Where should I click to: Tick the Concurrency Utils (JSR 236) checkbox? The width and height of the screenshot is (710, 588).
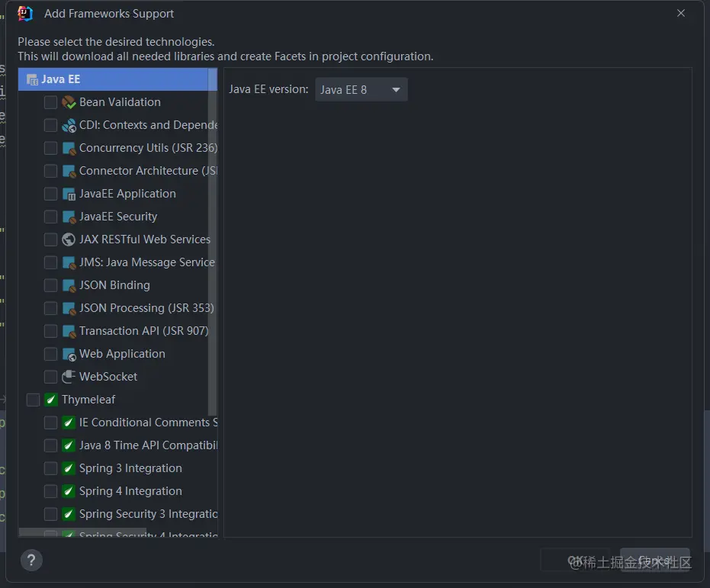tap(50, 148)
